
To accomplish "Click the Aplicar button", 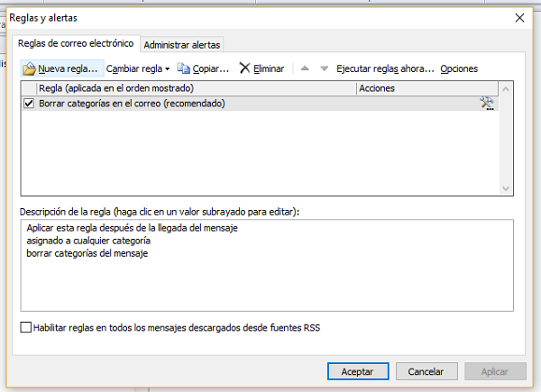I will click(495, 371).
